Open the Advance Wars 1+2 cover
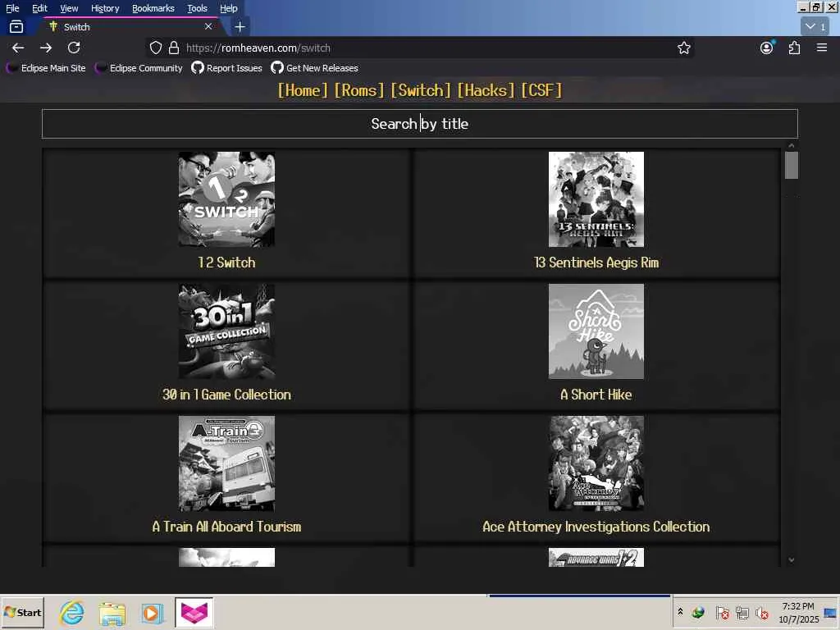840x630 pixels. (x=596, y=557)
